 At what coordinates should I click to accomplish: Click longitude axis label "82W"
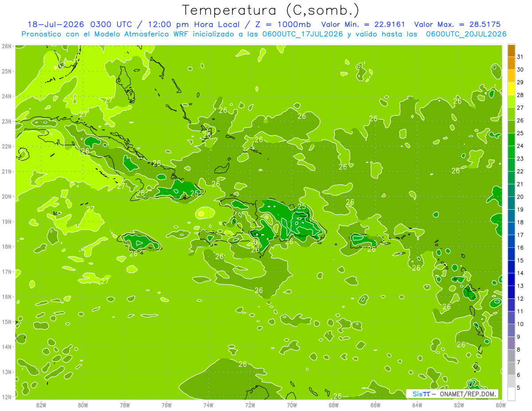(x=41, y=405)
